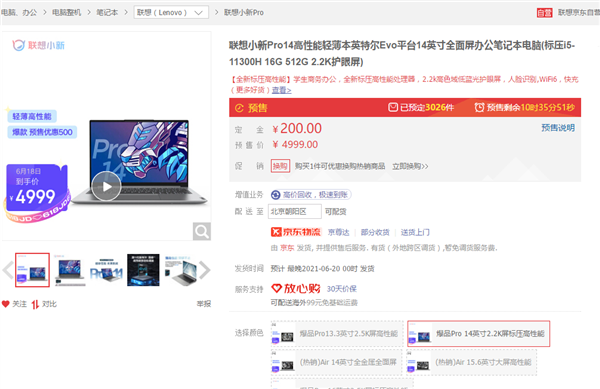The width and height of the screenshot is (600, 389).
Task: Go to 电脑整机 breadcrumb category
Action: point(67,12)
